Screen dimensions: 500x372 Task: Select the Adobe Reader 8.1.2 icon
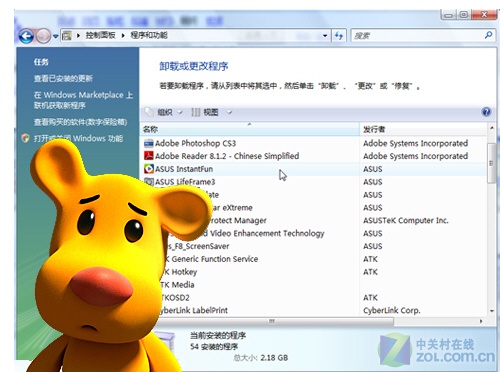[148, 156]
